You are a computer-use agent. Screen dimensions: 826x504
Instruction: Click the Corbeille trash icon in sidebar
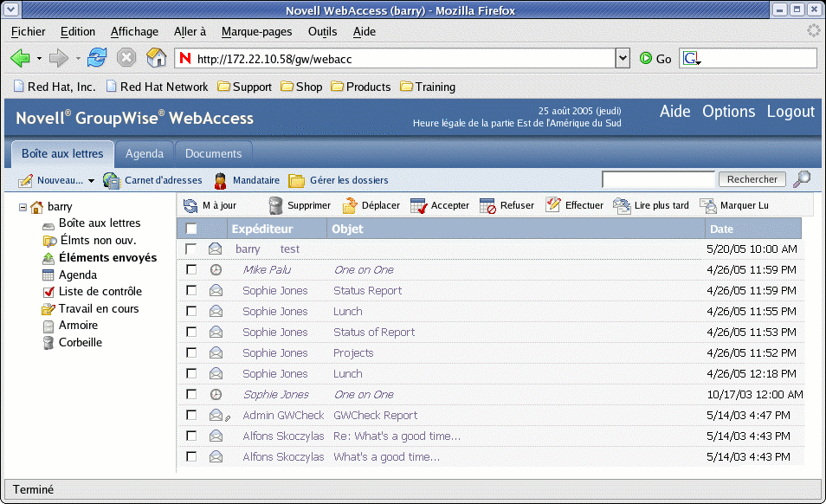tap(48, 343)
